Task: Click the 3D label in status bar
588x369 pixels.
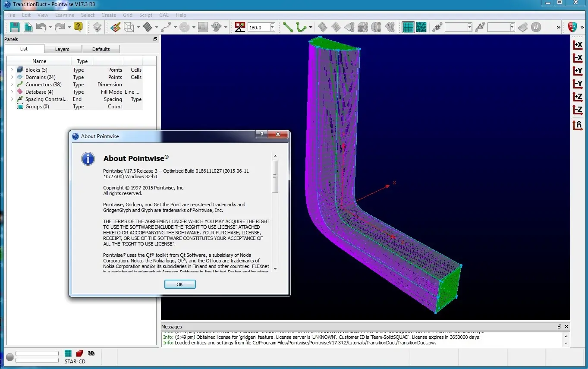Action: coord(91,353)
